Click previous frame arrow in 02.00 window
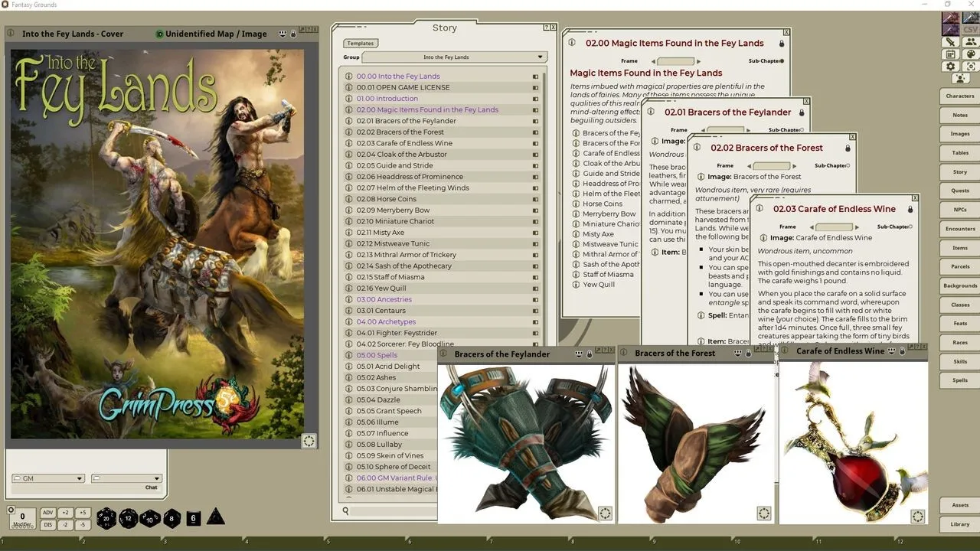This screenshot has width=980, height=551. [653, 61]
